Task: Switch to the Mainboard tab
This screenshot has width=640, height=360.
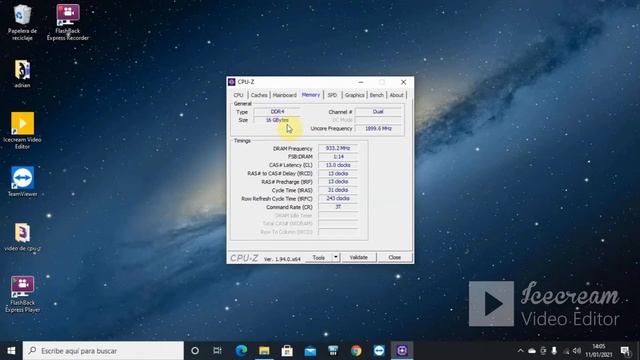Action: coord(284,95)
